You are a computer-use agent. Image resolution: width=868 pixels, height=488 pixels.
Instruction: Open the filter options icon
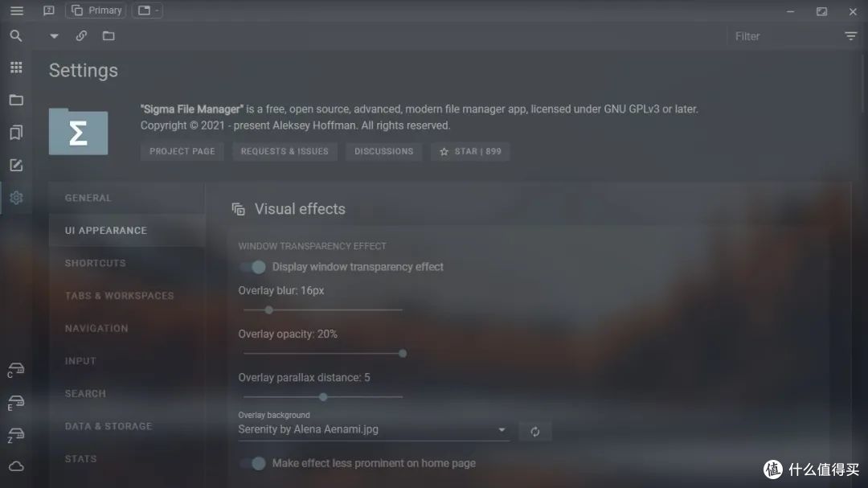pyautogui.click(x=851, y=36)
